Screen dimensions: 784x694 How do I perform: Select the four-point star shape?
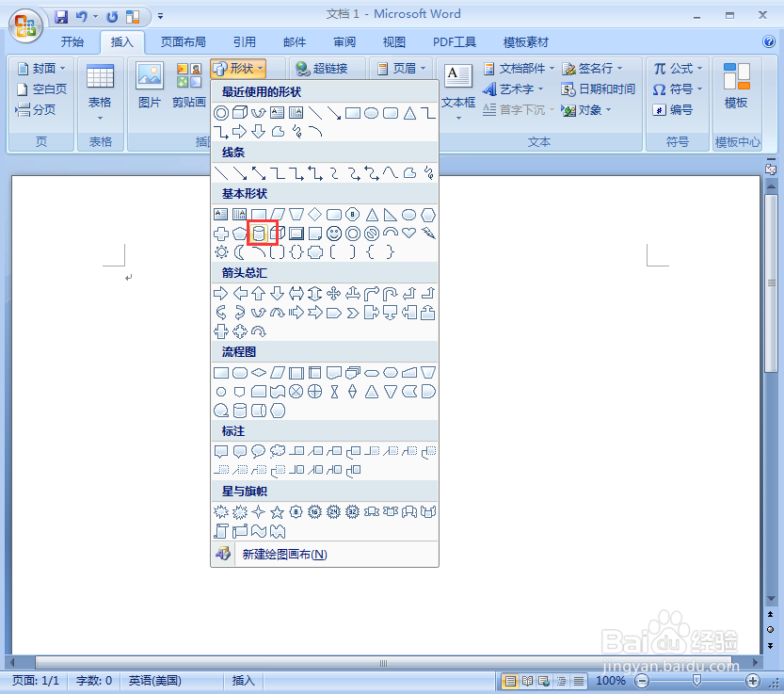click(259, 511)
